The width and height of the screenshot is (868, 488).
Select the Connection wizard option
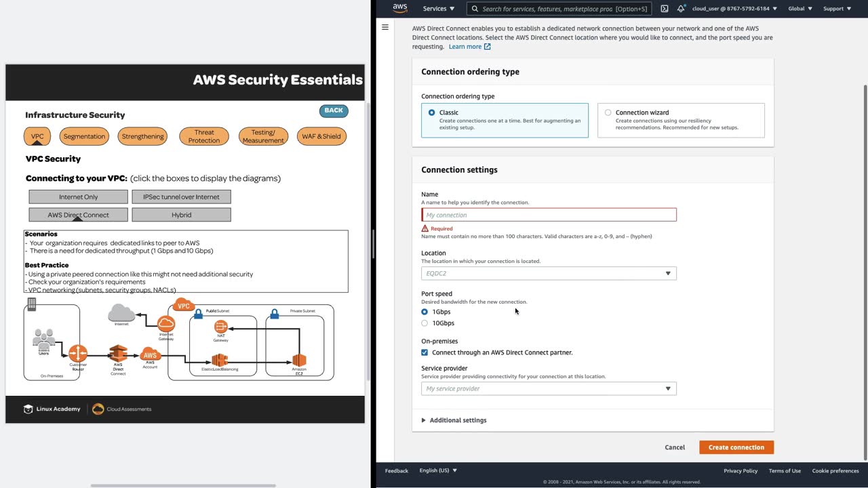(x=608, y=113)
